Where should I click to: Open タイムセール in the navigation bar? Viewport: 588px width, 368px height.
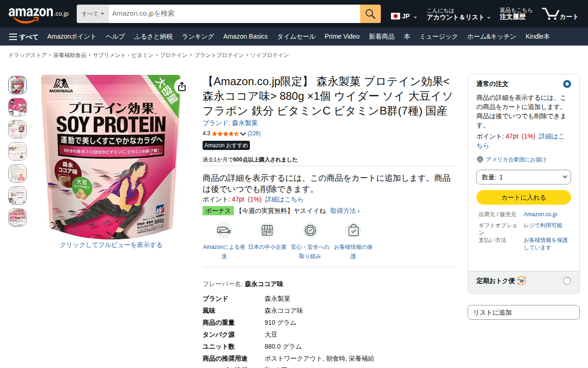(296, 36)
